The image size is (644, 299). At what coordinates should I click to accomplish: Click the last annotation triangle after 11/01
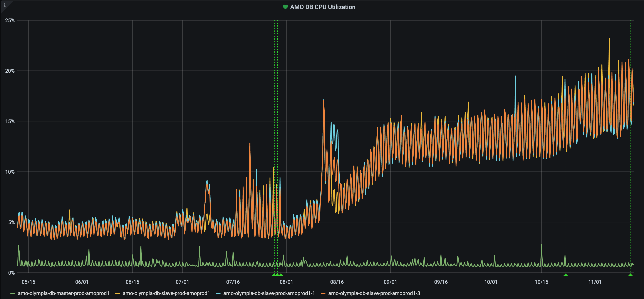[x=631, y=275]
